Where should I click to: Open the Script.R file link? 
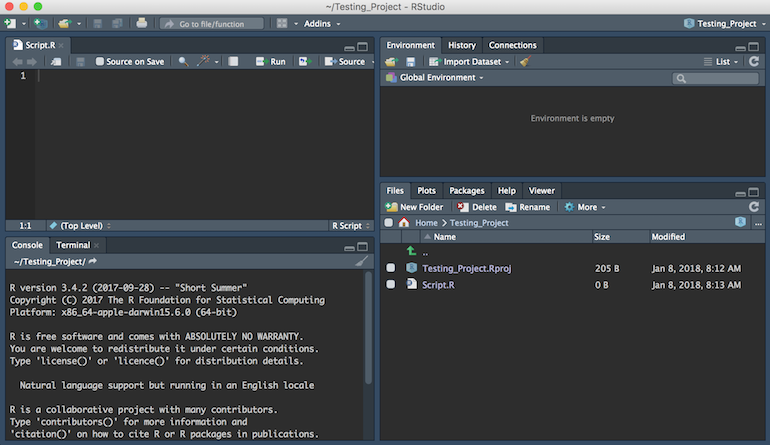click(438, 285)
